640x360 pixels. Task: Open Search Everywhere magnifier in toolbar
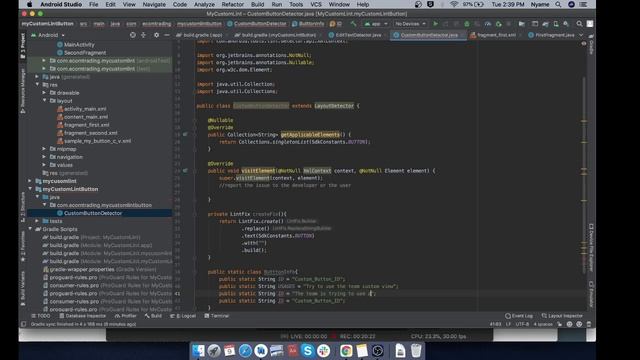coord(579,24)
